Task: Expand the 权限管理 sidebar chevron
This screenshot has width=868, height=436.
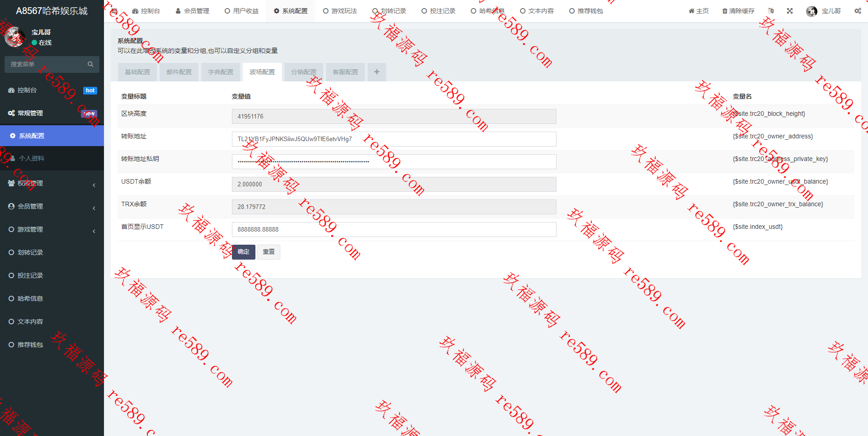Action: coord(94,185)
